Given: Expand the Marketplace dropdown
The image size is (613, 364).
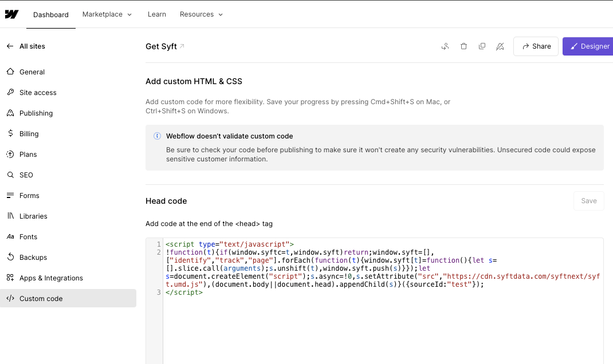Looking at the screenshot, I should click(x=107, y=14).
